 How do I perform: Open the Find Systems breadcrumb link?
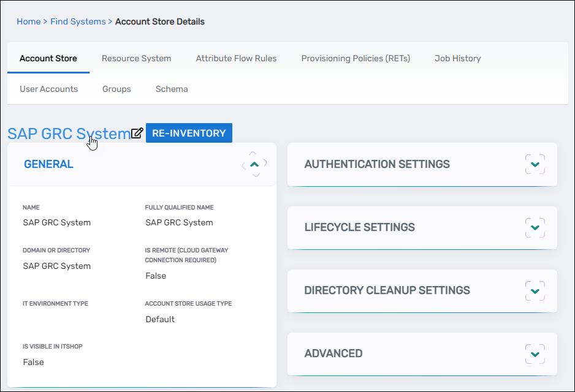78,21
